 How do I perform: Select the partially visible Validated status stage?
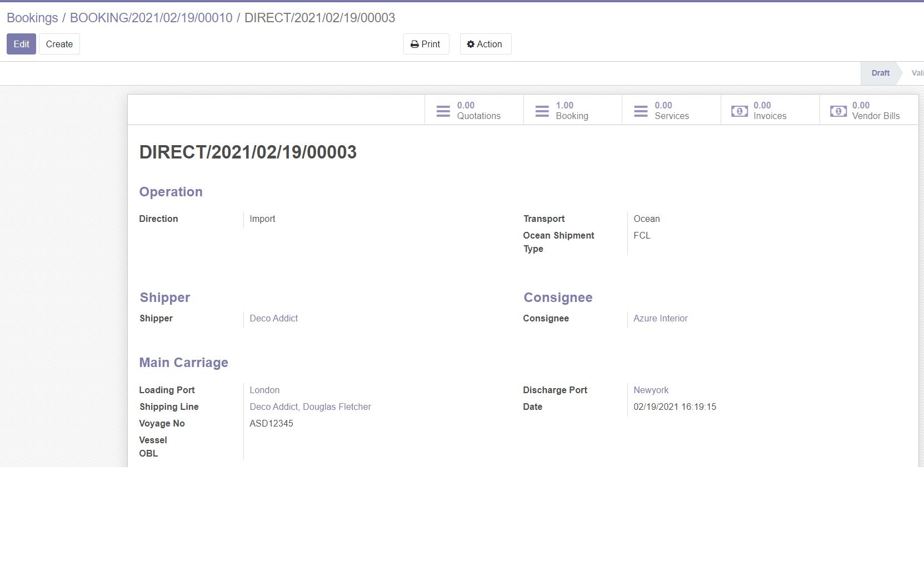tap(917, 73)
